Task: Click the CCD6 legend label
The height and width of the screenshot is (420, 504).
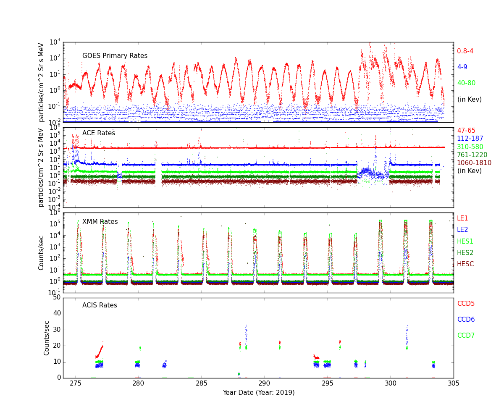Action: 466,320
